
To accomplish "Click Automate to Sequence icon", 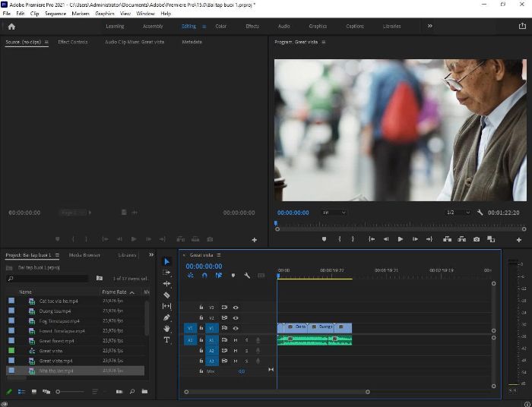I will click(x=119, y=391).
